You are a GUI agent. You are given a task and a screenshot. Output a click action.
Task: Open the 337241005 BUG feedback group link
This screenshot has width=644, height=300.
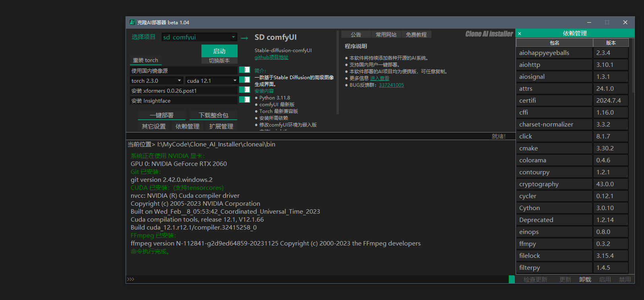(391, 85)
